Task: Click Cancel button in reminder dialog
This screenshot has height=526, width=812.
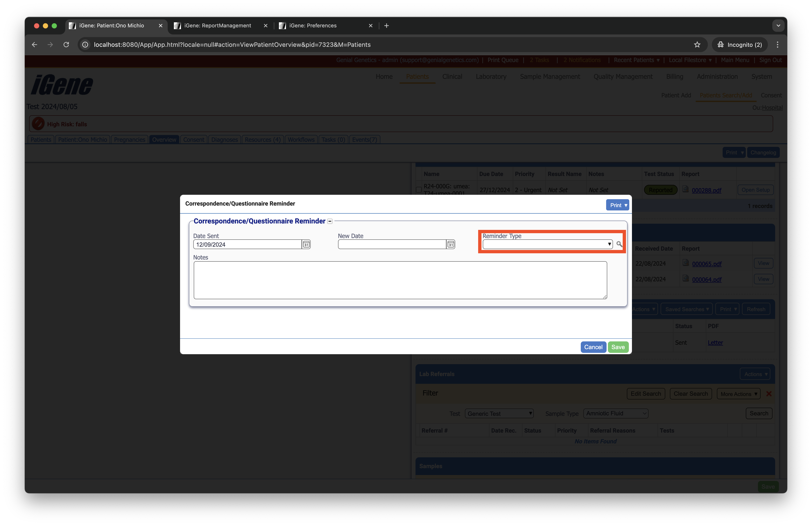Action: 593,347
